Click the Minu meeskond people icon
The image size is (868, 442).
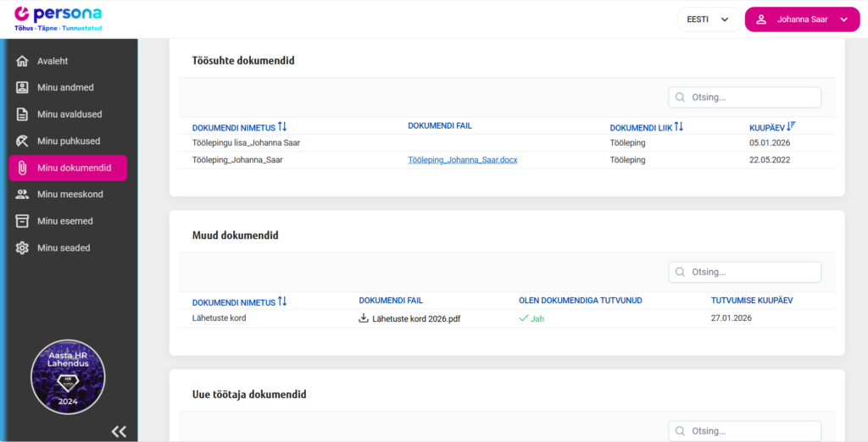tap(23, 195)
